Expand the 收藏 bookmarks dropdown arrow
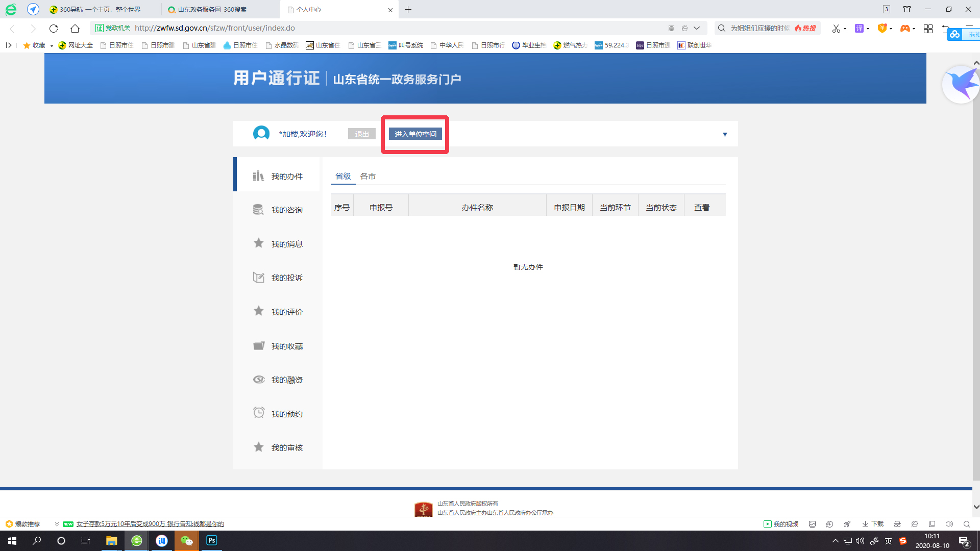Screen dimensions: 980x551 point(52,46)
